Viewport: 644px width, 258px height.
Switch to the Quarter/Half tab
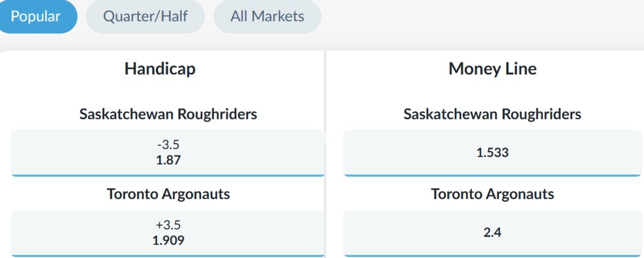pyautogui.click(x=145, y=17)
